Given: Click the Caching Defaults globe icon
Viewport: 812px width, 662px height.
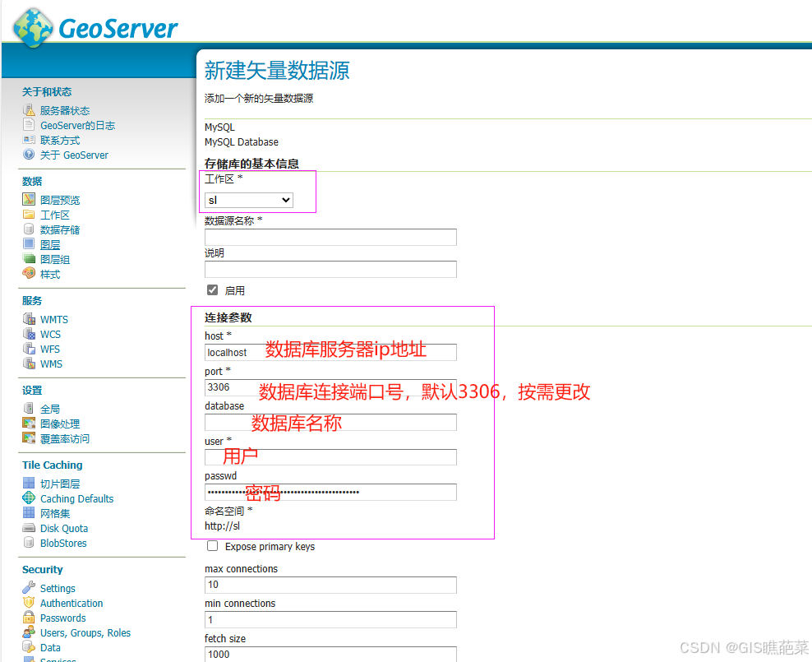Looking at the screenshot, I should (x=29, y=498).
